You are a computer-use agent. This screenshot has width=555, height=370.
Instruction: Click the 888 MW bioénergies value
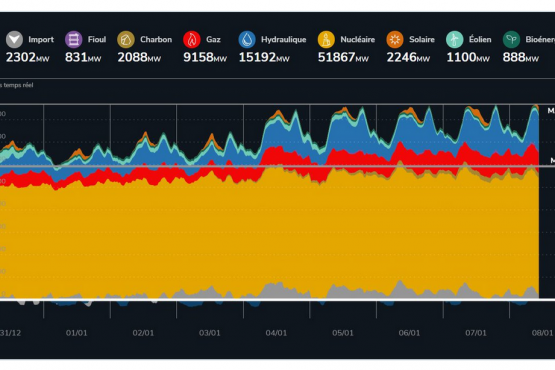[x=521, y=57]
